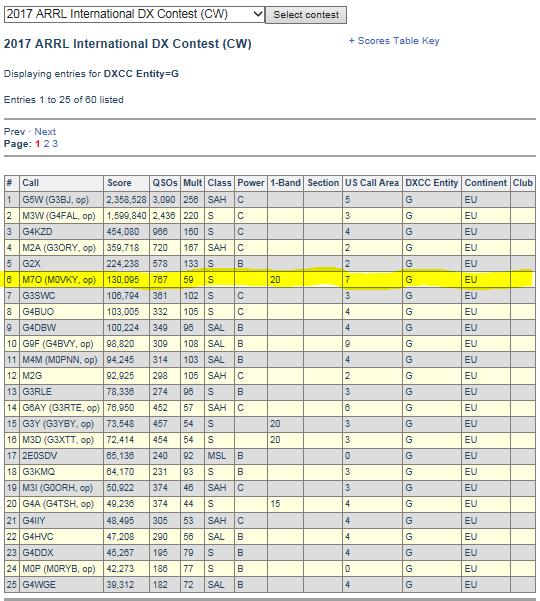Click score 64,170 in G3KMQ row

click(x=120, y=472)
